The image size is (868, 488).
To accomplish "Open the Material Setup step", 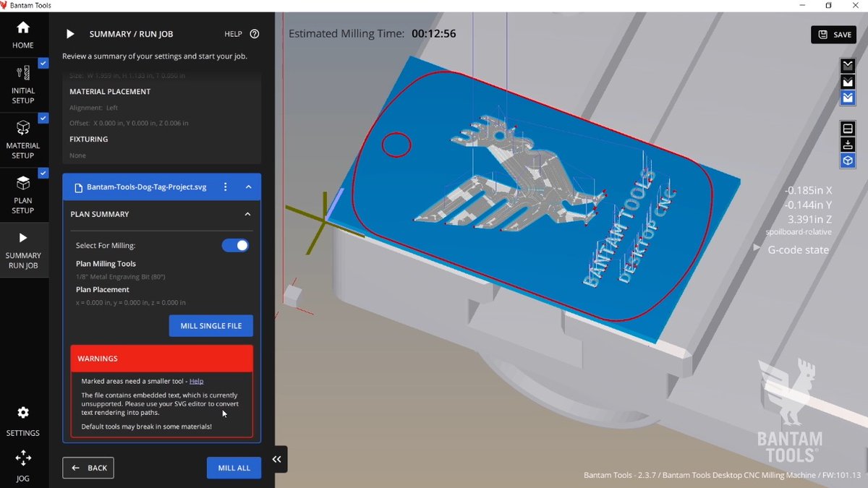I will 23,140.
